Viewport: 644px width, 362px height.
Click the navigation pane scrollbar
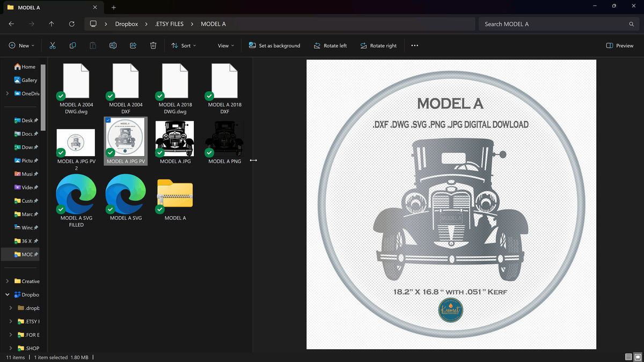coord(43,97)
